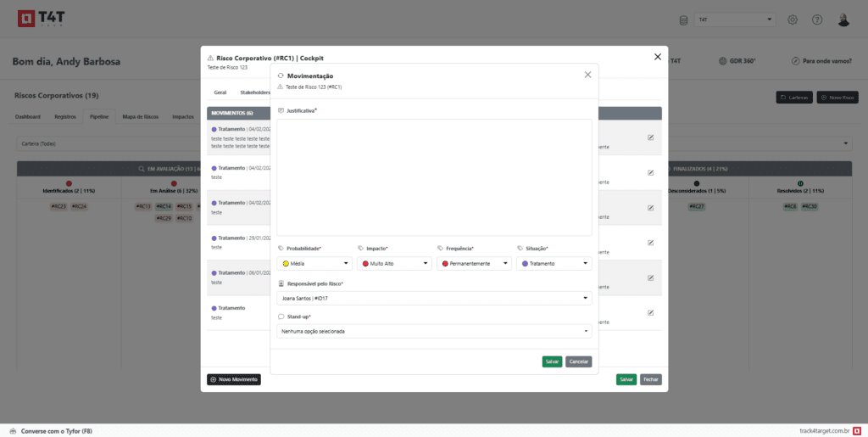Expand the Stand-up selection dropdown
The width and height of the screenshot is (868, 437).
(434, 331)
